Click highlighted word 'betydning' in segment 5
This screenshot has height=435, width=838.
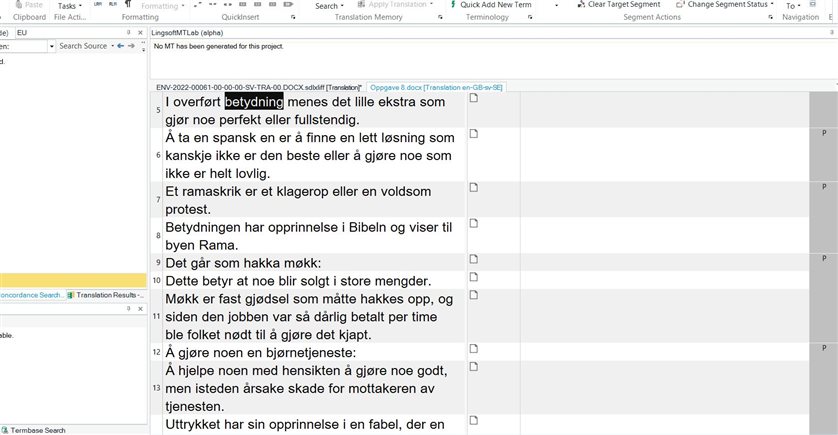[x=254, y=102]
